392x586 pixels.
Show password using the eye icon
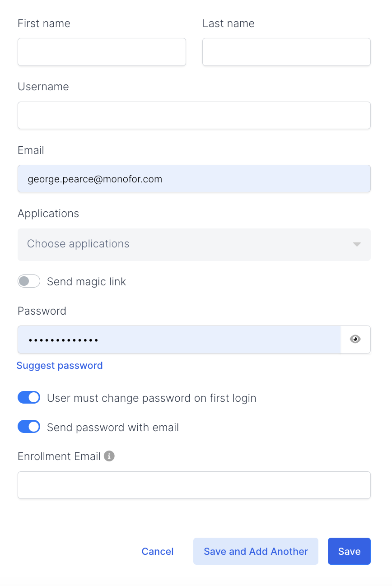pyautogui.click(x=355, y=339)
